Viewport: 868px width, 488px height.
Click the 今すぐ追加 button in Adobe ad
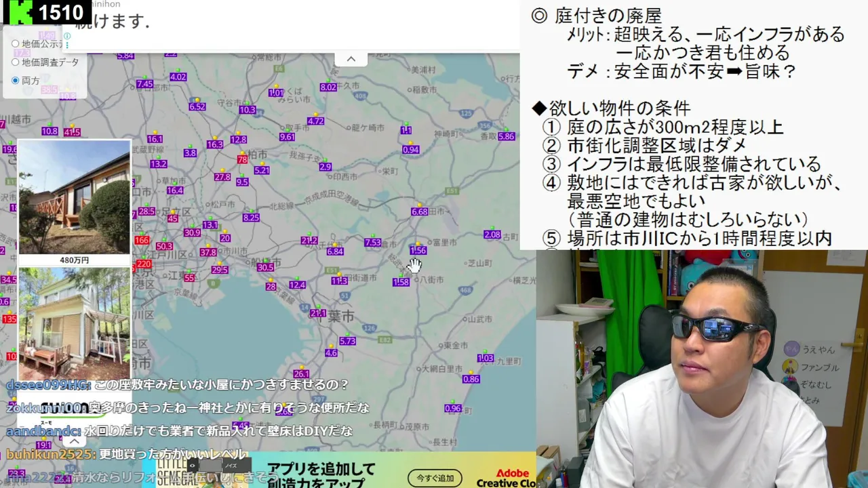coord(435,478)
